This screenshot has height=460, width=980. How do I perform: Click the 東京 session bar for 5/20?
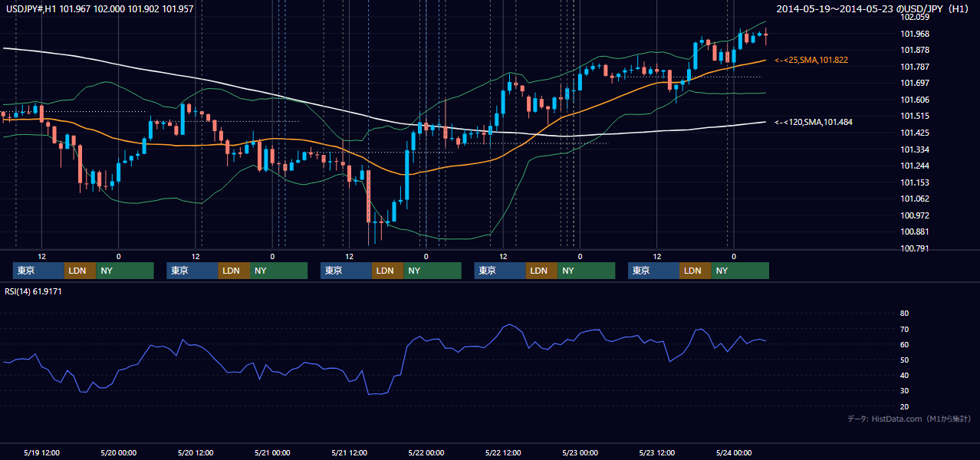pyautogui.click(x=192, y=271)
